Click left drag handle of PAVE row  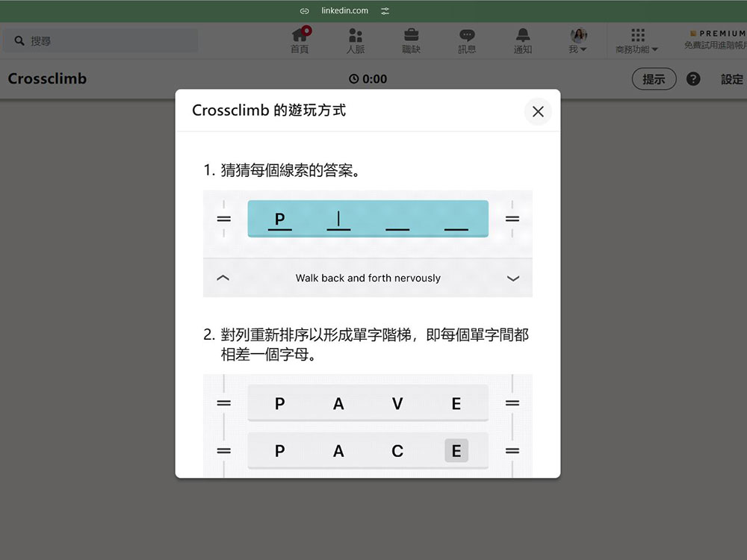224,403
